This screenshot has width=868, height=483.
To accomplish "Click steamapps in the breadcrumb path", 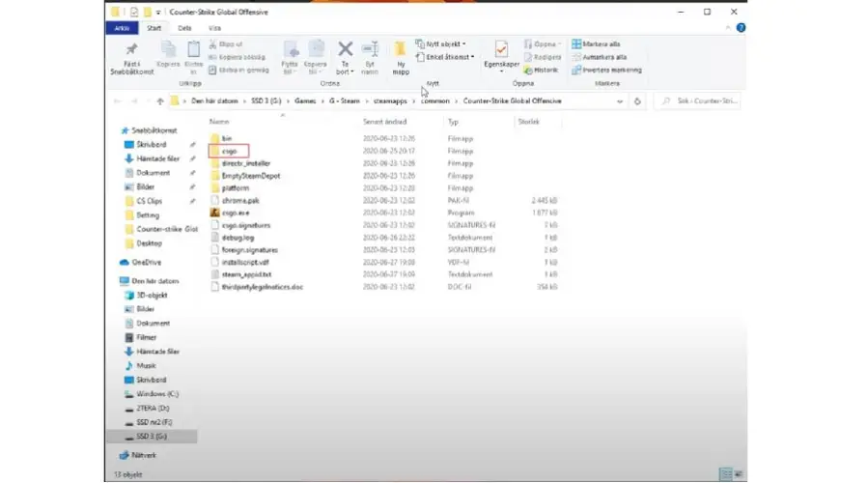I will pyautogui.click(x=390, y=100).
